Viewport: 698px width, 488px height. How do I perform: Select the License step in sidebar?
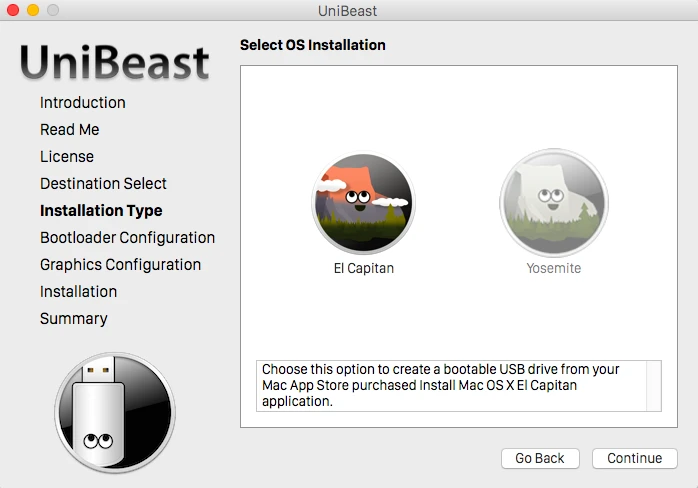tap(67, 157)
